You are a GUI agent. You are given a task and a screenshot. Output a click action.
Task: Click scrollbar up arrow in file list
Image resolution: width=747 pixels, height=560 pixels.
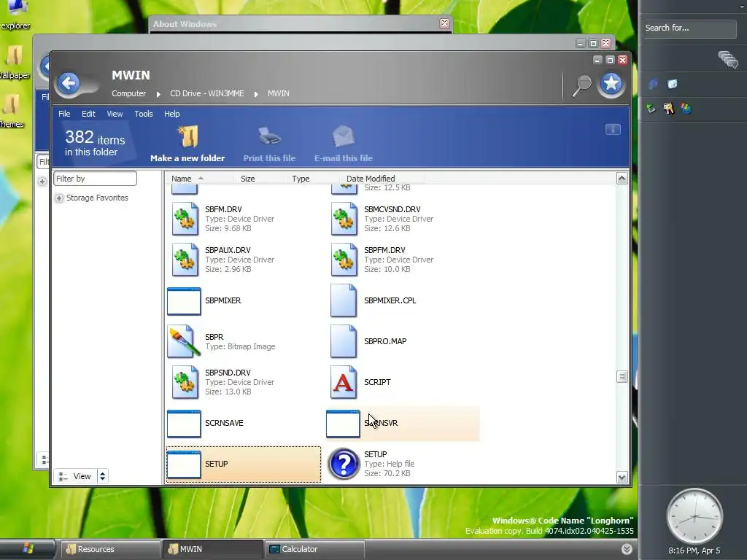click(x=622, y=179)
